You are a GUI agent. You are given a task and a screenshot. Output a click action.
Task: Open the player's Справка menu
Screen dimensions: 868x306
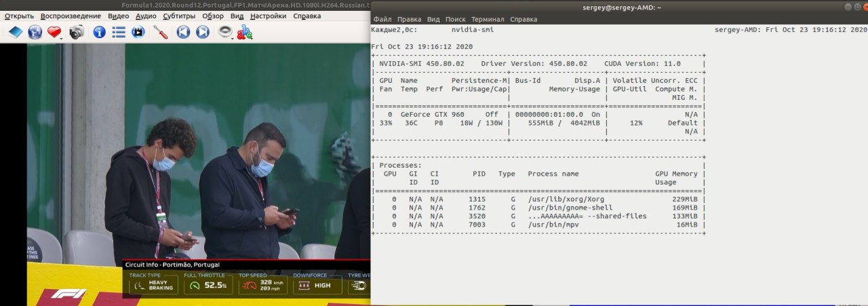coord(307,16)
